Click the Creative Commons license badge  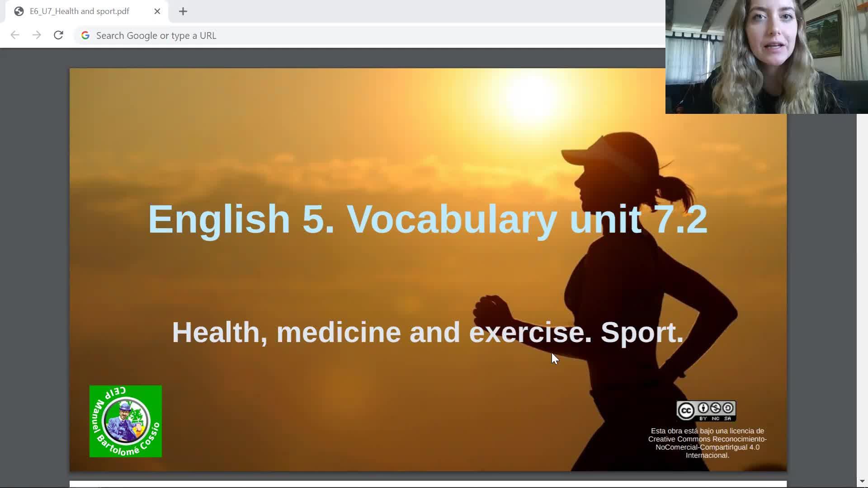pyautogui.click(x=706, y=411)
